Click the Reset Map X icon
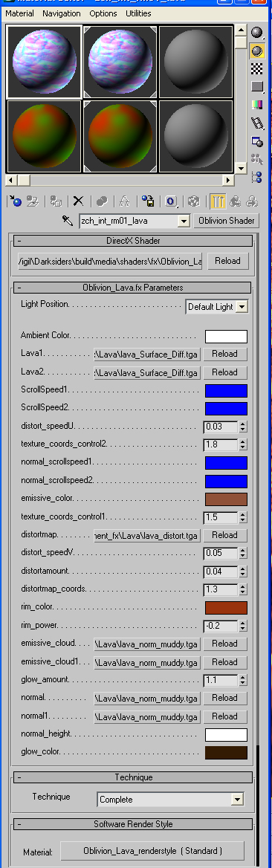Screen dimensions: 272x868 coord(79,201)
